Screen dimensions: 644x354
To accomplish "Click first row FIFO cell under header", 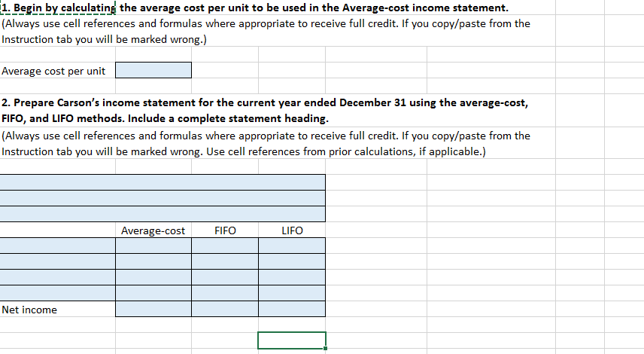I will pyautogui.click(x=225, y=246).
